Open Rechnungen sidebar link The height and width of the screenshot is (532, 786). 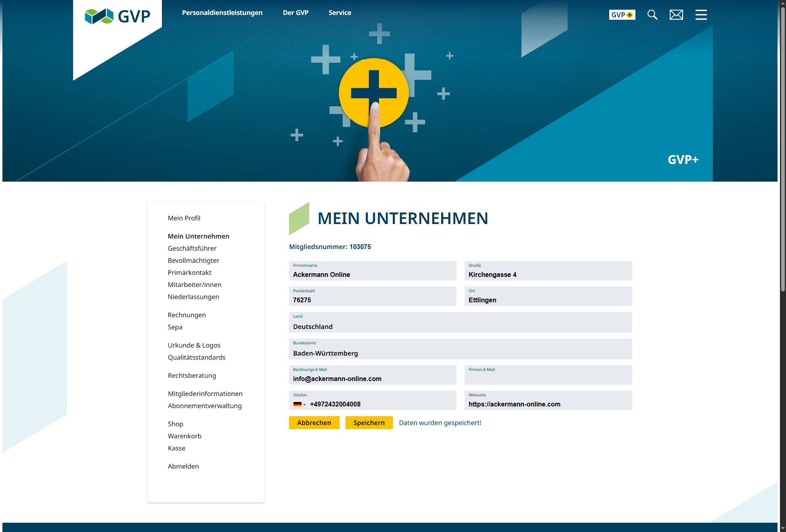pos(187,315)
